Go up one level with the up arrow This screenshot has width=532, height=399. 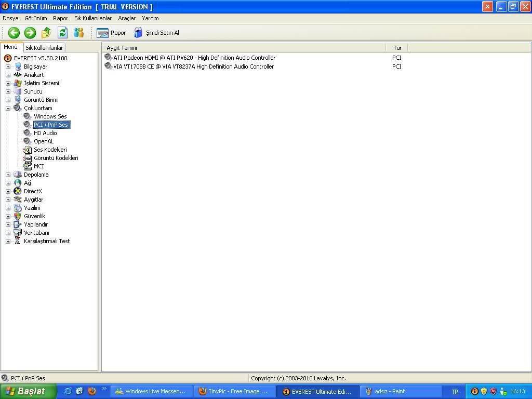[x=46, y=33]
